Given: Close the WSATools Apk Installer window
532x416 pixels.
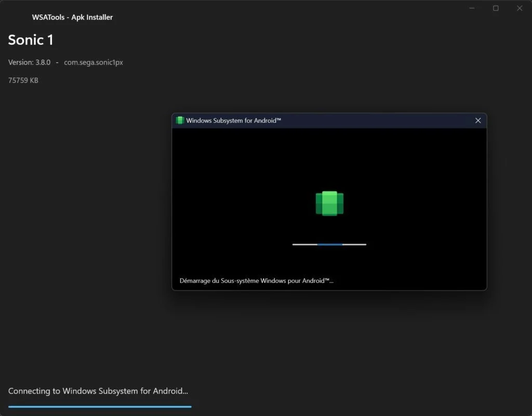Looking at the screenshot, I should tap(520, 8).
